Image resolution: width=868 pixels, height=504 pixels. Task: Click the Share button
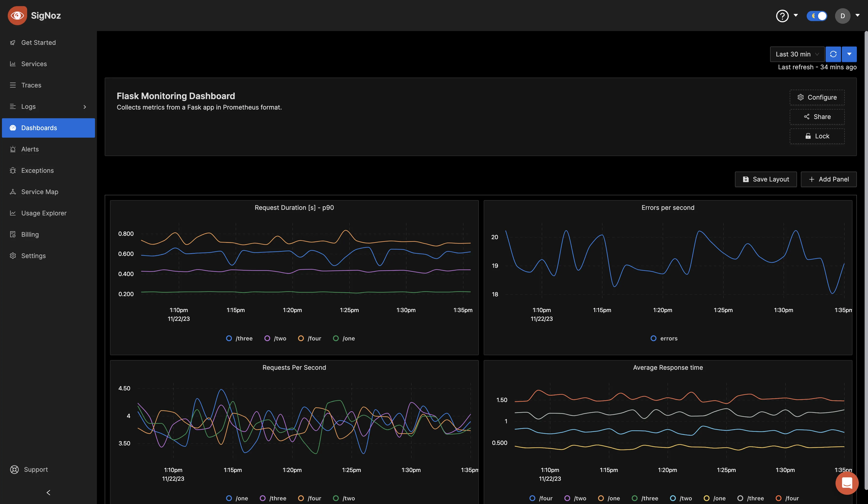pos(817,117)
